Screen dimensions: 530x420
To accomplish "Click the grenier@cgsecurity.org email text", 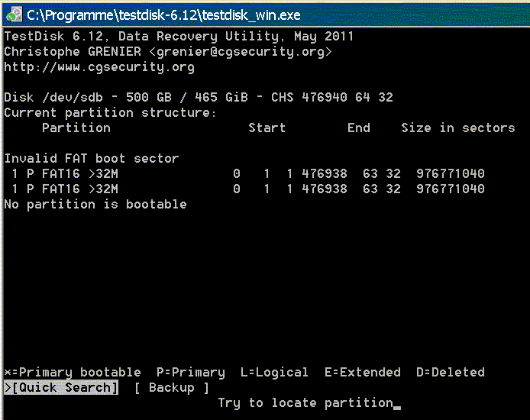I will pos(241,52).
